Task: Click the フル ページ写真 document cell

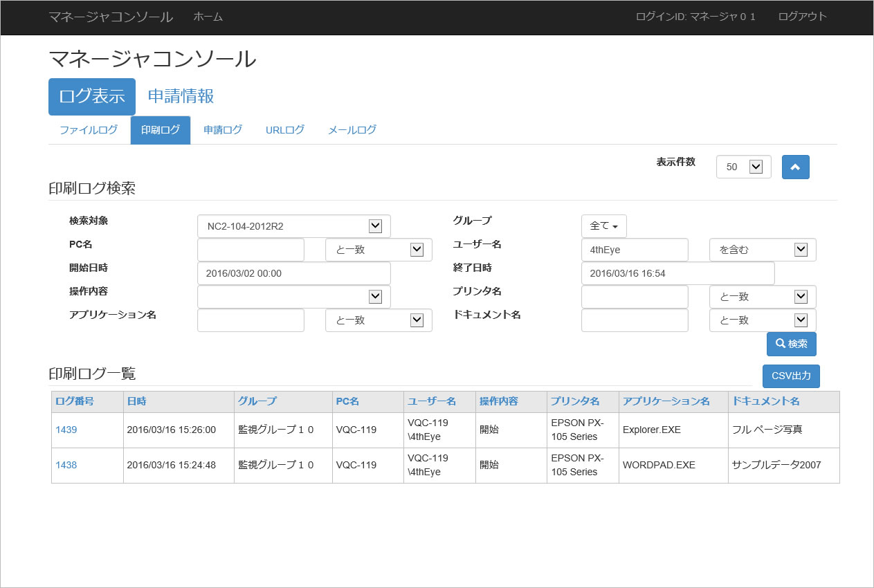Action: pyautogui.click(x=784, y=430)
